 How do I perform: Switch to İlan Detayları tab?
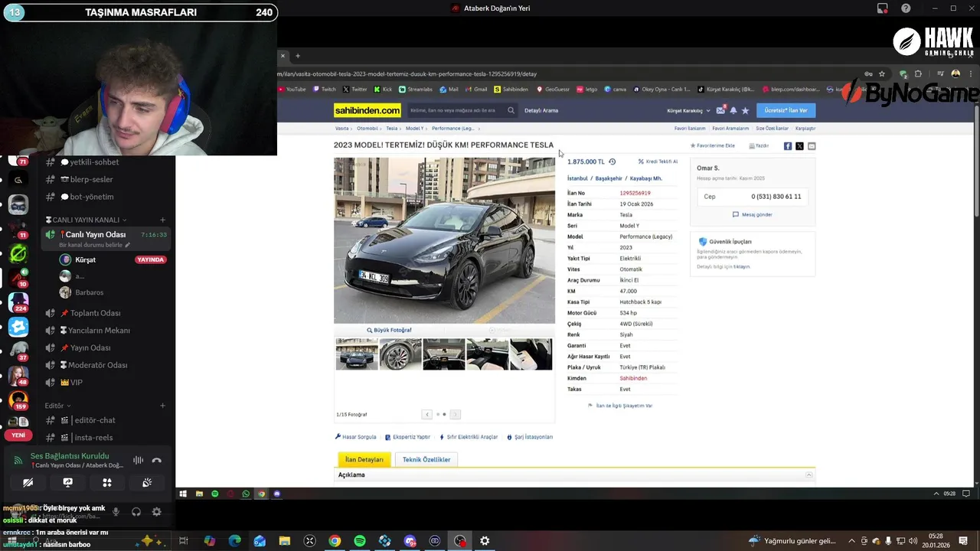tap(364, 459)
